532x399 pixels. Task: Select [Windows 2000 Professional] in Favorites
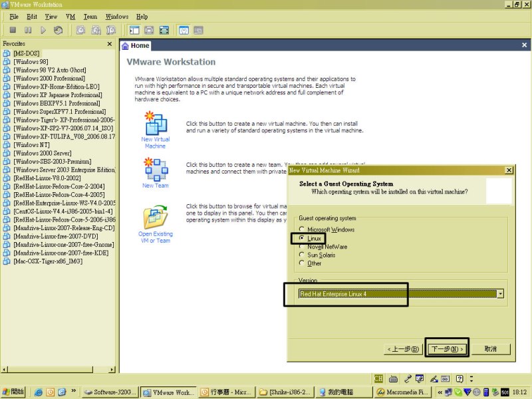click(x=49, y=78)
